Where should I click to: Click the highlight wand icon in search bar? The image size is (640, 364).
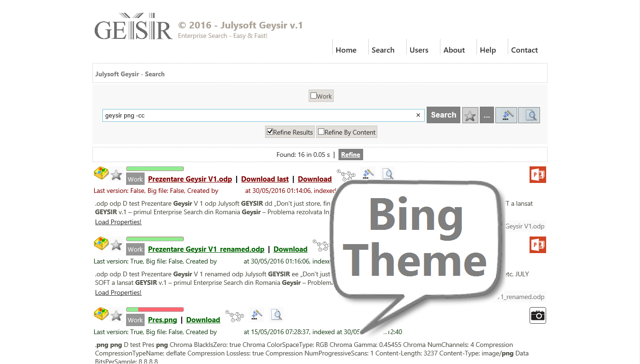coord(506,115)
